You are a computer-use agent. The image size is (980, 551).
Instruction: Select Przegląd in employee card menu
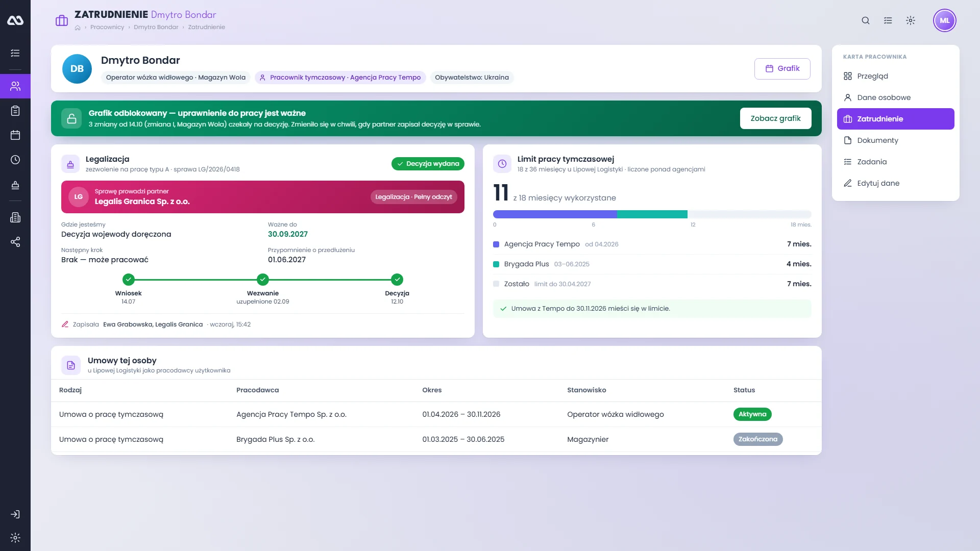click(x=895, y=76)
